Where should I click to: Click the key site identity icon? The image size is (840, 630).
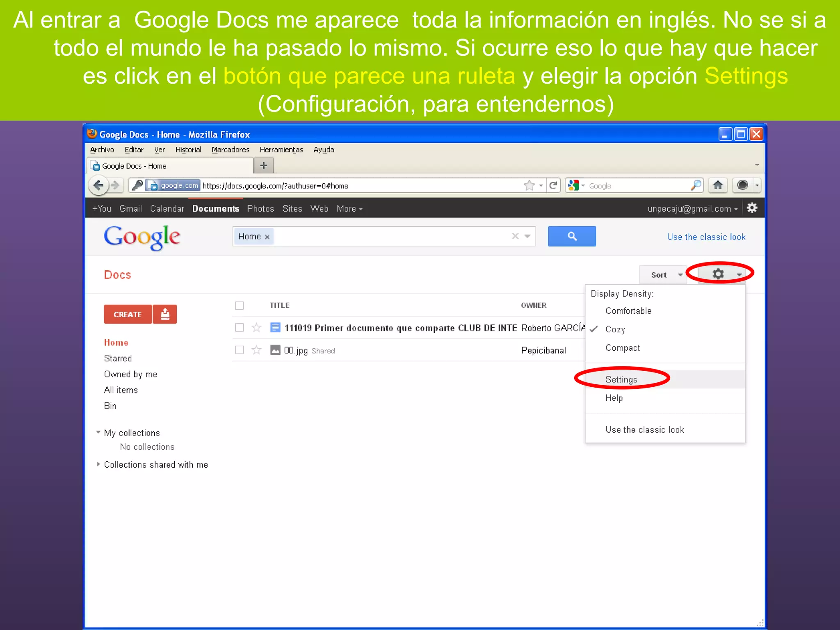point(137,185)
